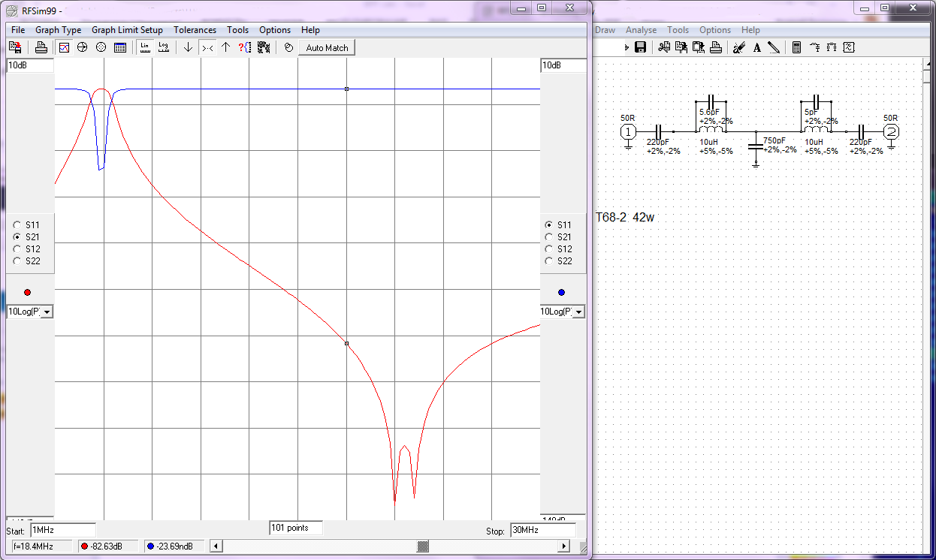Select the text 'A' tool in schematic toolbar
936x560 pixels.
click(x=756, y=47)
